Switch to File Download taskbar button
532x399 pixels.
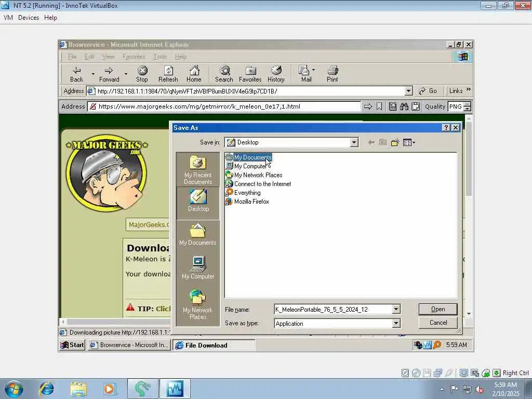214,345
